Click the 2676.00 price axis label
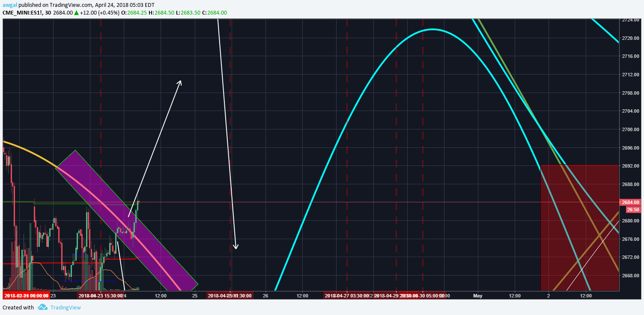644x315 pixels. point(632,239)
